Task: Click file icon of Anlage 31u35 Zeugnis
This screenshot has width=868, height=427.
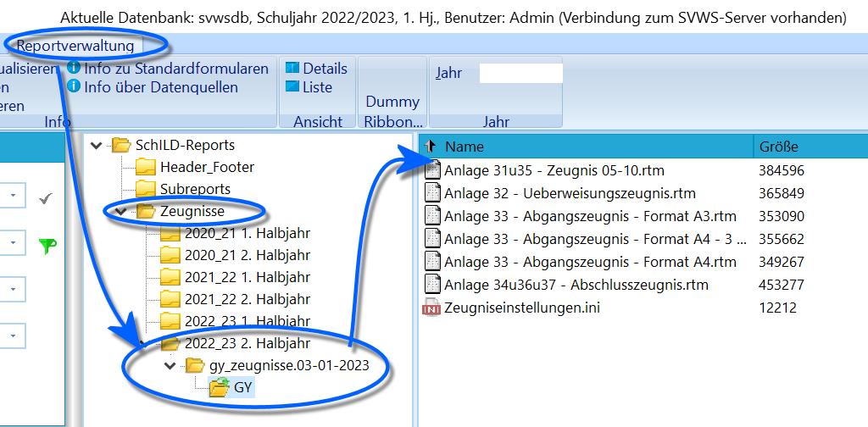Action: tap(431, 169)
